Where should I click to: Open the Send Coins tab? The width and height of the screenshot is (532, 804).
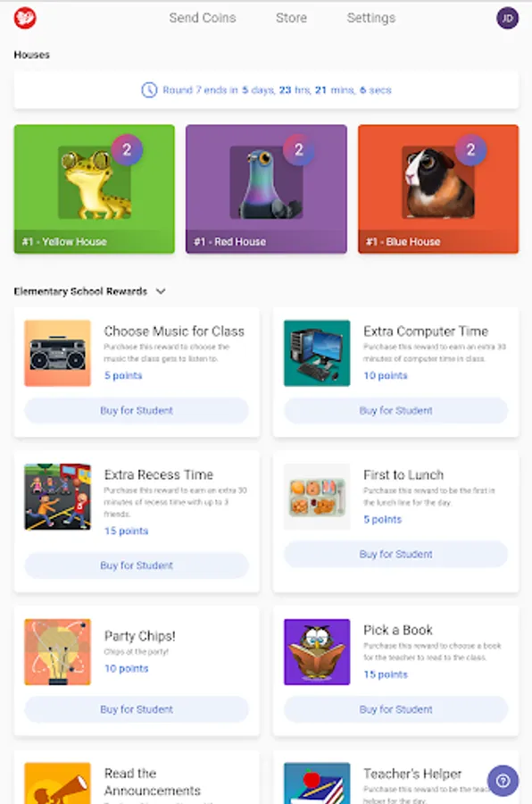(x=203, y=18)
